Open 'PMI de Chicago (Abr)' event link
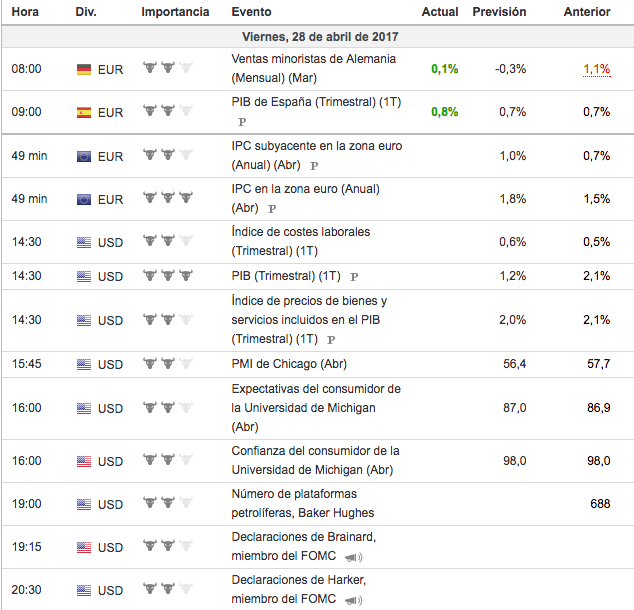The height and width of the screenshot is (610, 634). point(289,364)
